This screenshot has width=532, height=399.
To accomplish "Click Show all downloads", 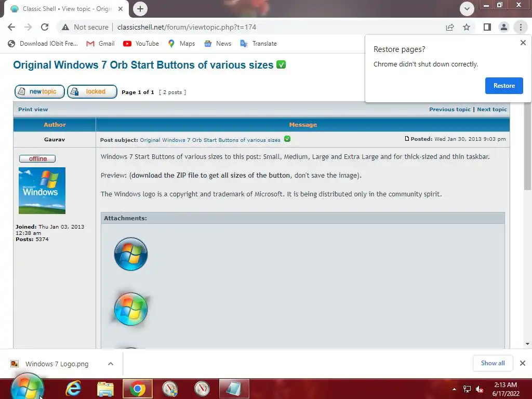I will tap(493, 363).
